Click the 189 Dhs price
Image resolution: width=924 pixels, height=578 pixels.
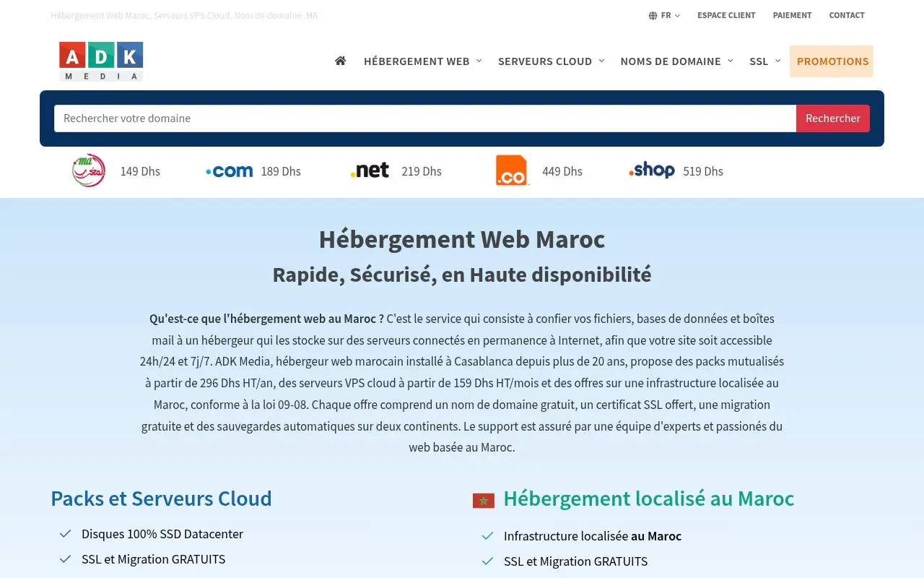click(x=281, y=171)
